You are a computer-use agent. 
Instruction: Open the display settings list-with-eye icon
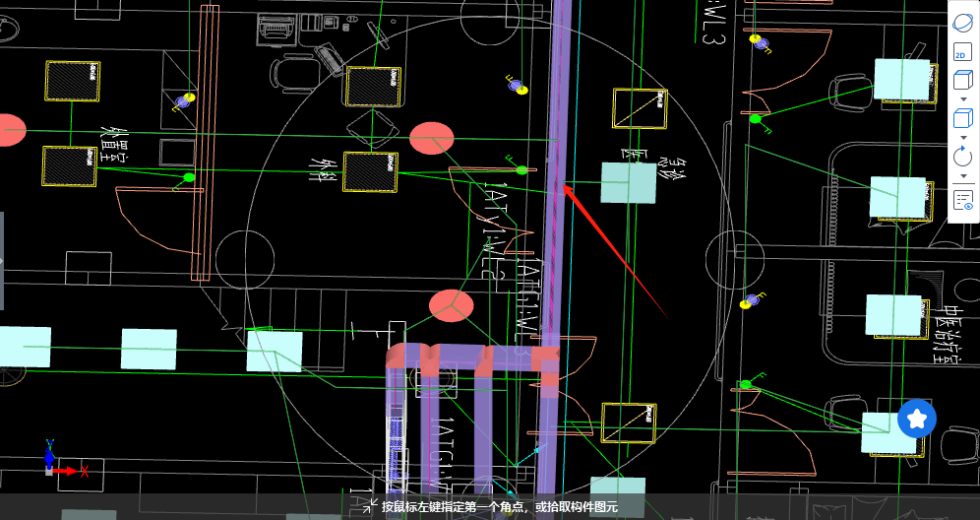point(963,201)
